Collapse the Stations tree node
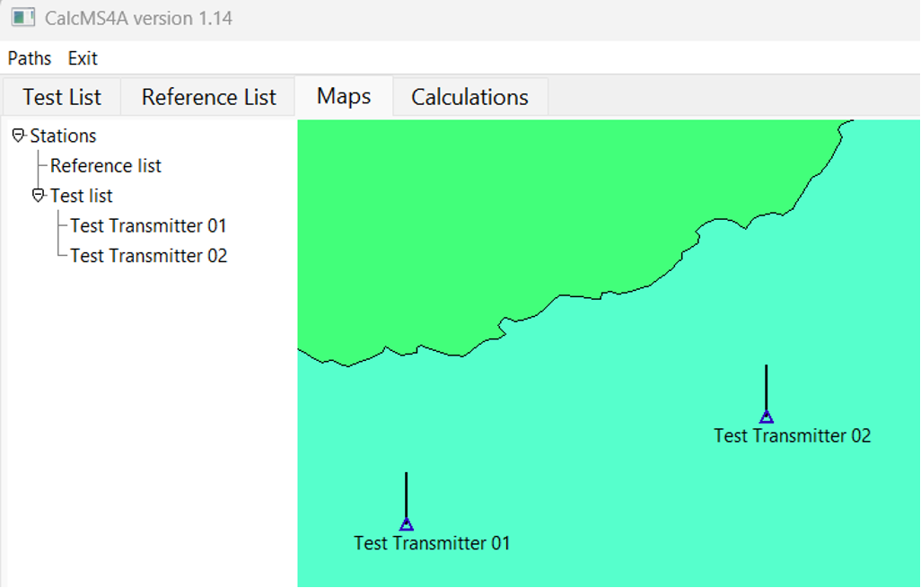921x588 pixels. pyautogui.click(x=18, y=136)
